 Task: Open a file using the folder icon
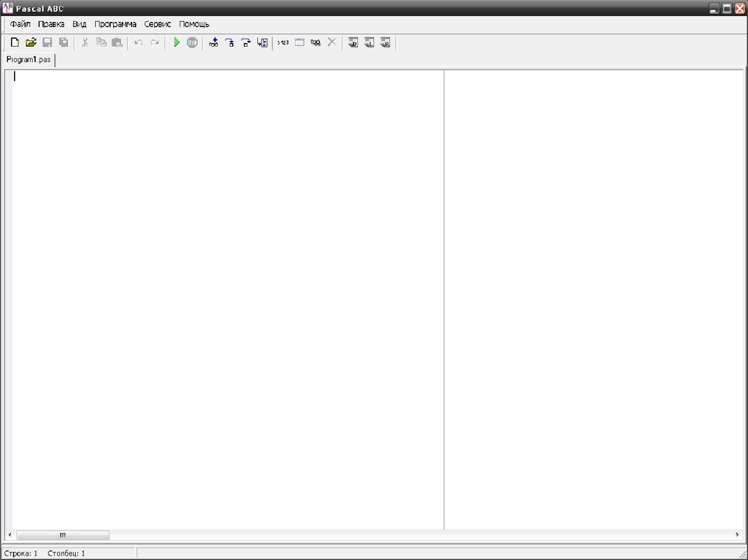pyautogui.click(x=31, y=42)
